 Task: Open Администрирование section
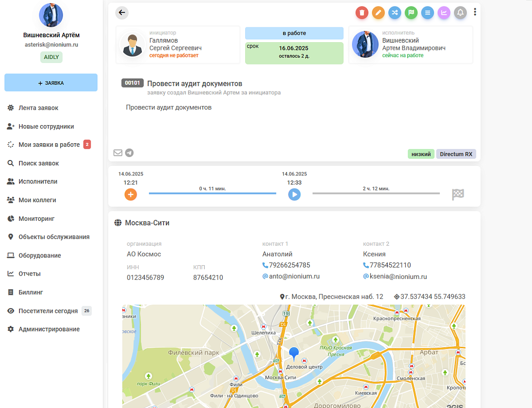click(x=49, y=329)
